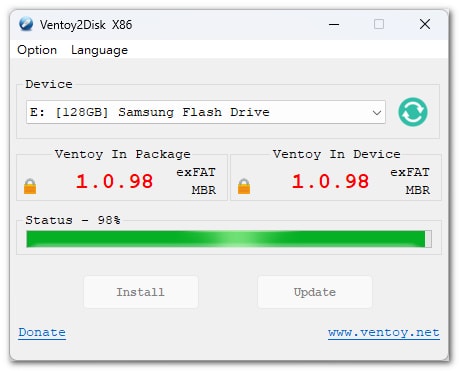This screenshot has height=371, width=459.
Task: Click the Install button
Action: (141, 292)
